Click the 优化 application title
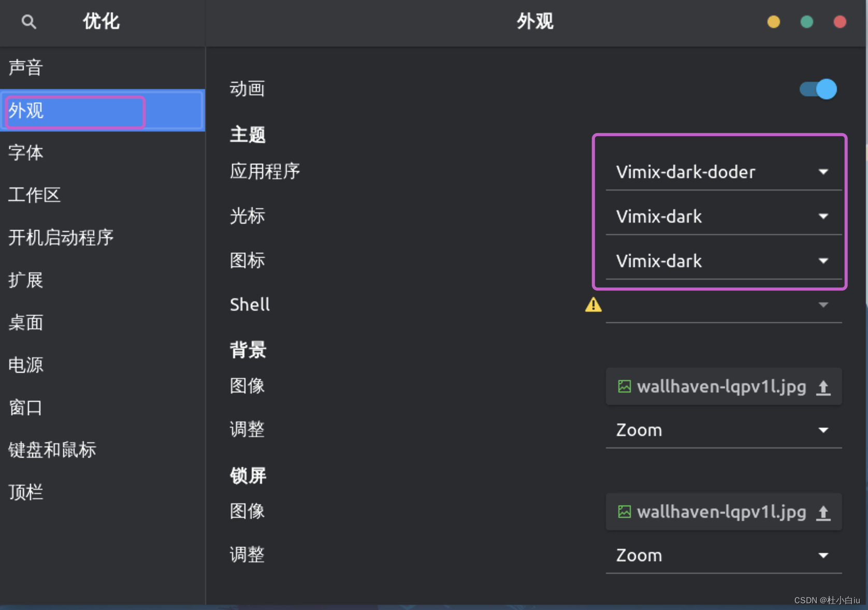Image resolution: width=868 pixels, height=610 pixels. point(102,22)
